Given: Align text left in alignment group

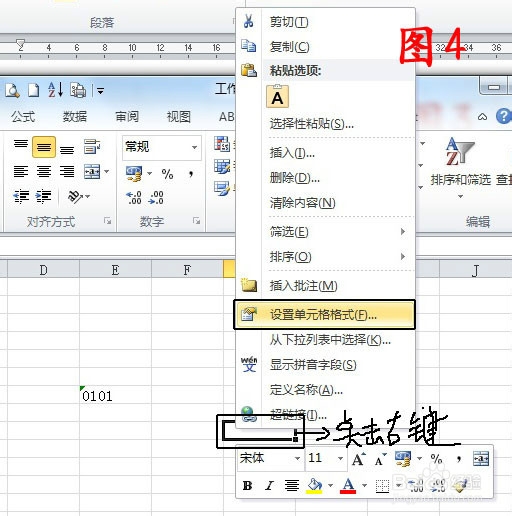Looking at the screenshot, I should 21,171.
